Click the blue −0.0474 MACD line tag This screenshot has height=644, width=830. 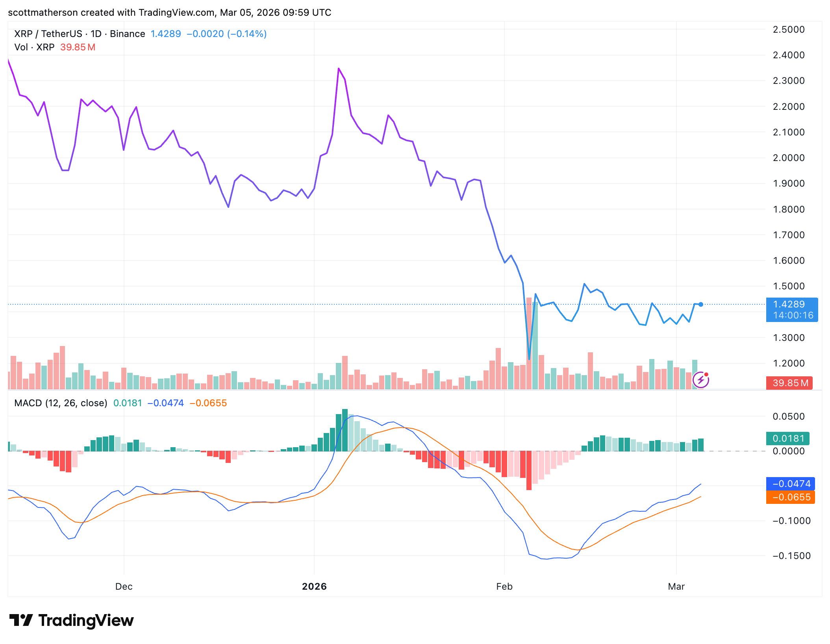click(x=790, y=483)
